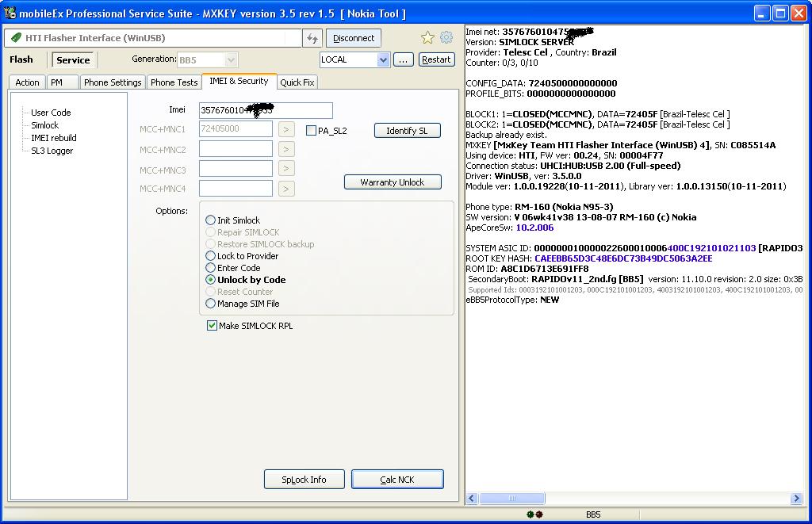Screen dimensions: 812x524
Task: Open the HTI Flasher Interface selector
Action: pyautogui.click(x=153, y=38)
